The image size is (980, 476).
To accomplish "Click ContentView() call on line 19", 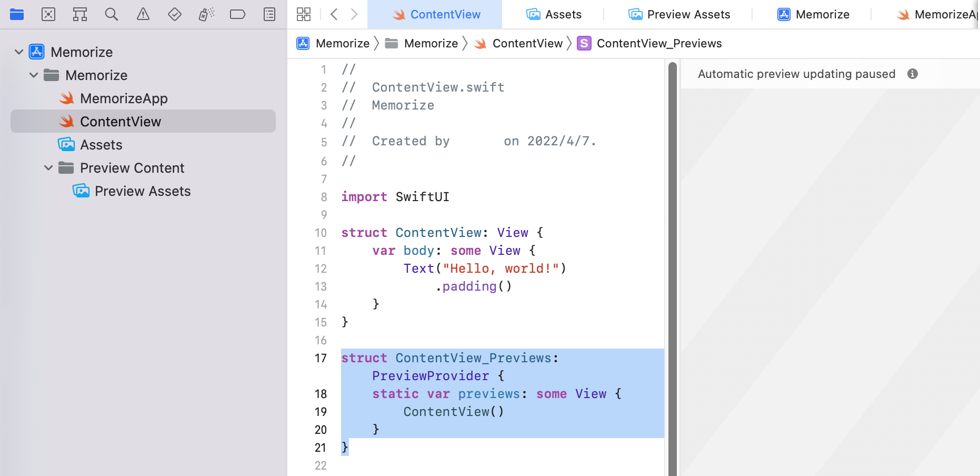I will 454,412.
